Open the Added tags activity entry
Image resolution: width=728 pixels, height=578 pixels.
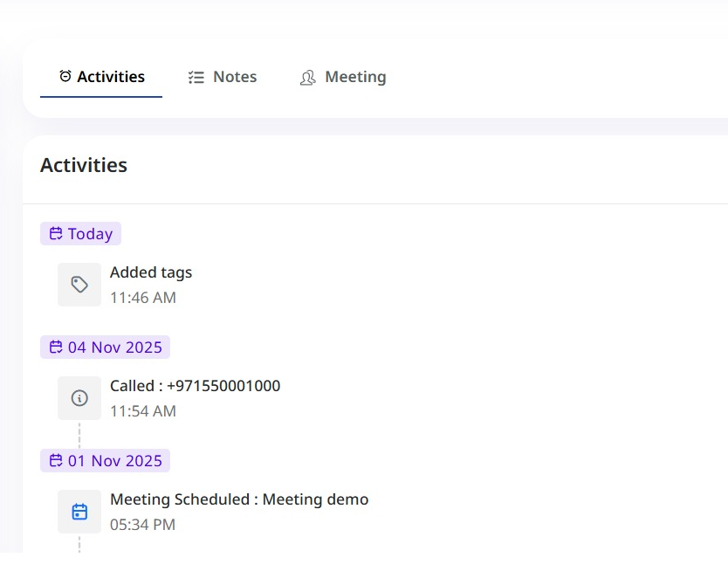click(x=151, y=272)
